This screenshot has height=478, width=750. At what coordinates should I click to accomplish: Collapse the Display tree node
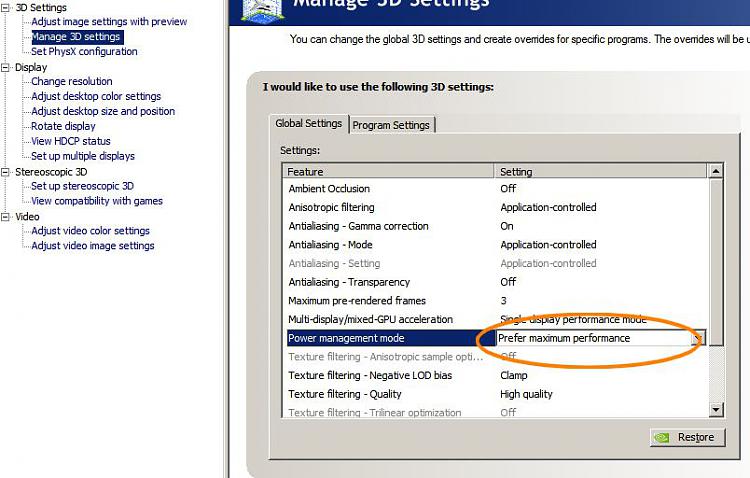(5, 67)
